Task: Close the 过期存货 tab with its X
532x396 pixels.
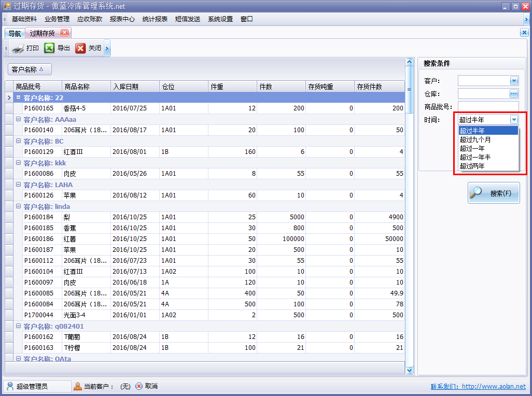Action: (x=64, y=32)
